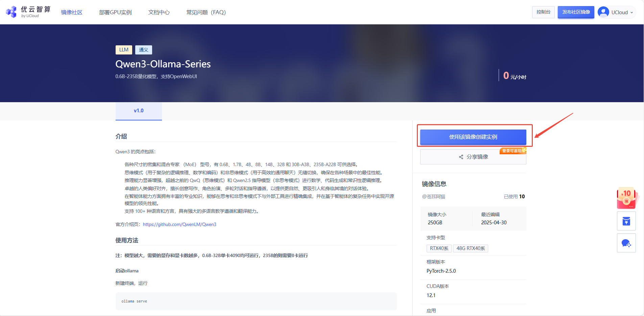The width and height of the screenshot is (644, 316).
Task: Open the 镜像社区 nav item
Action: tap(72, 12)
